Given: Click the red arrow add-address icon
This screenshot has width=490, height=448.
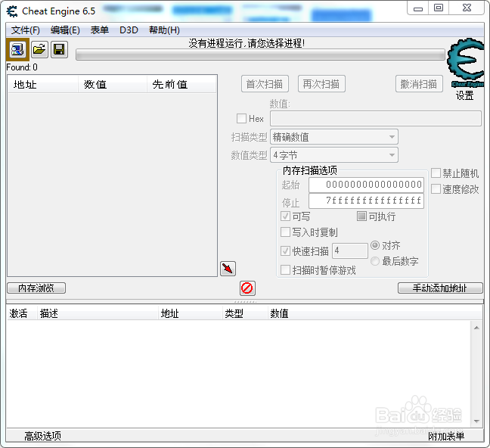Looking at the screenshot, I should (228, 269).
